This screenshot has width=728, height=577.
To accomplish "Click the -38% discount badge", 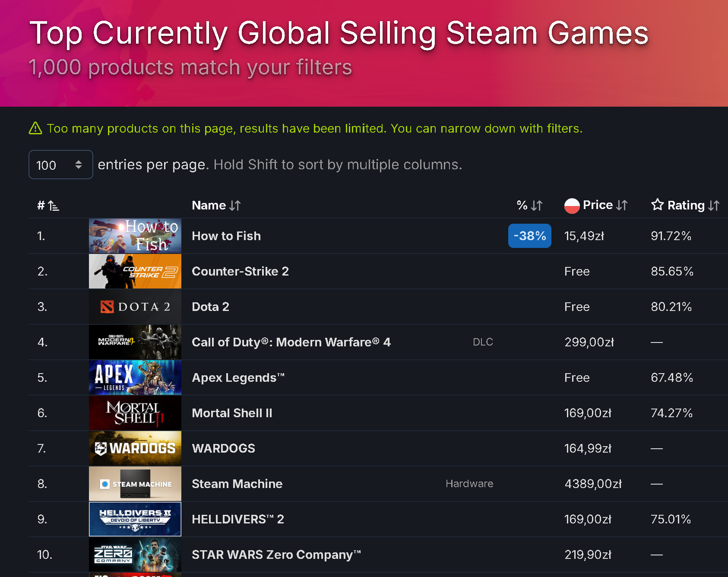I will tap(530, 236).
